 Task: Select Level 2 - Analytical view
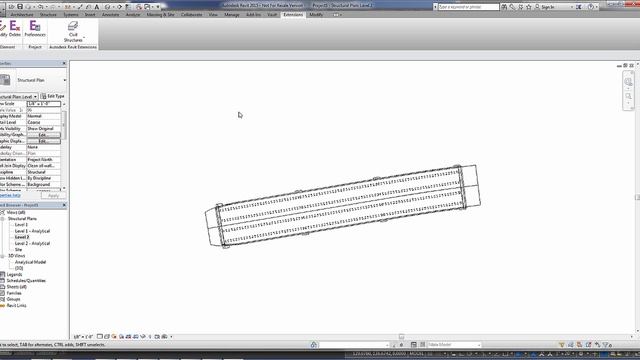(32, 243)
